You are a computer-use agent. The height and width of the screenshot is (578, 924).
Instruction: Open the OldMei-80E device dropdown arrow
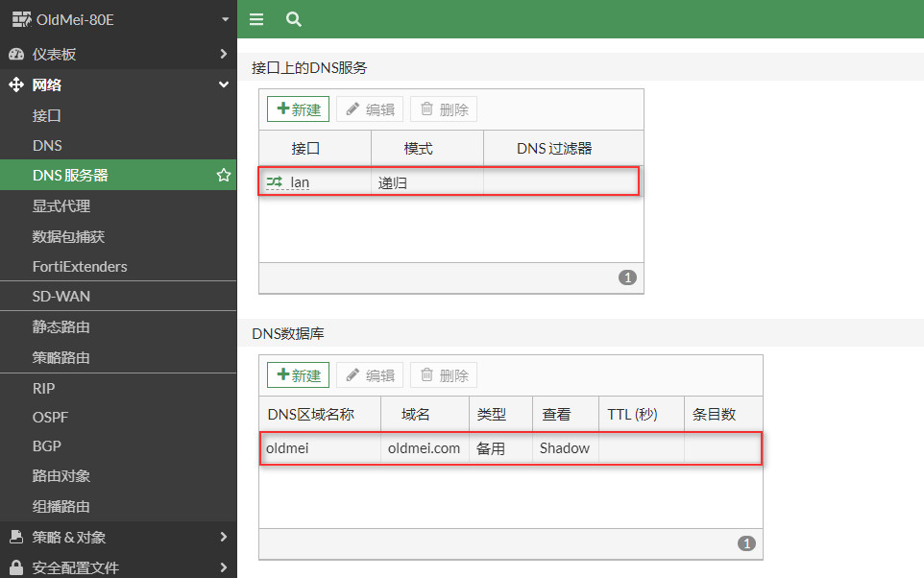[225, 19]
